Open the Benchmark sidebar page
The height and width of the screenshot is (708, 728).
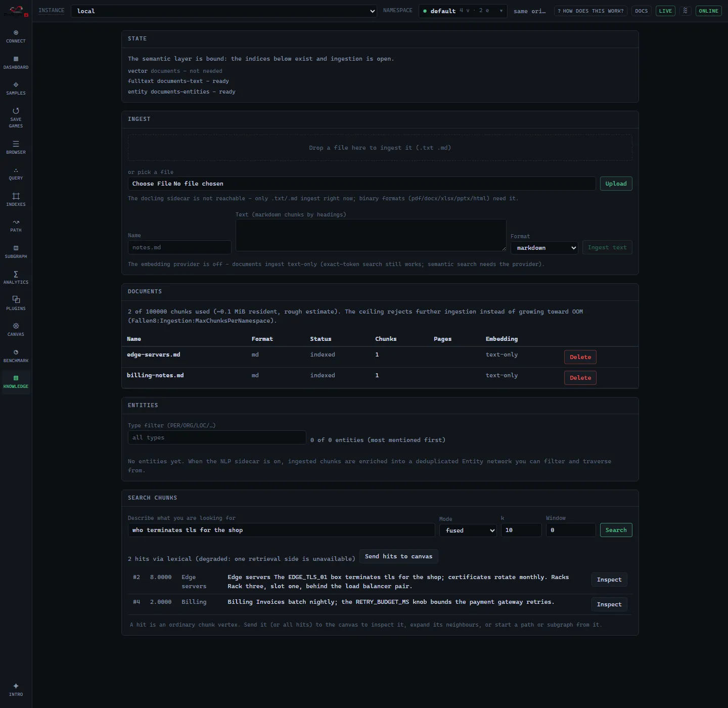click(x=16, y=356)
